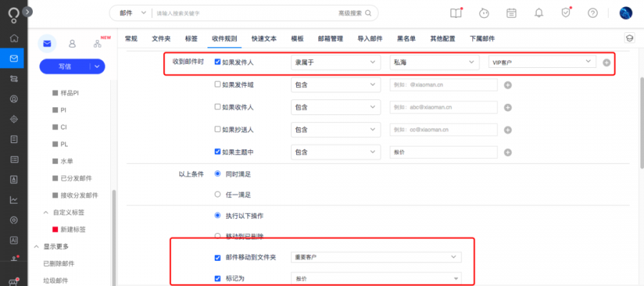Click the 写信 compose button
This screenshot has width=644, height=286.
pos(64,66)
